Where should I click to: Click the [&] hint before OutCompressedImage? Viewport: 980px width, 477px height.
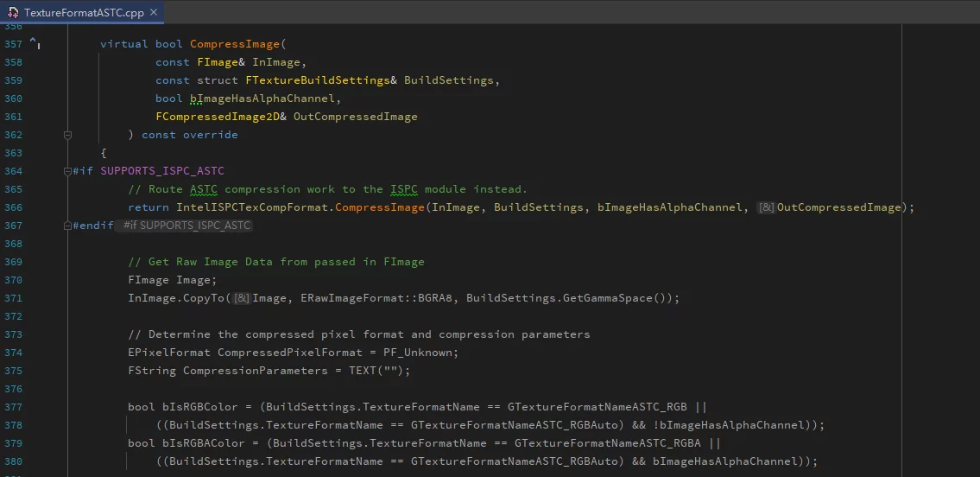pos(766,207)
